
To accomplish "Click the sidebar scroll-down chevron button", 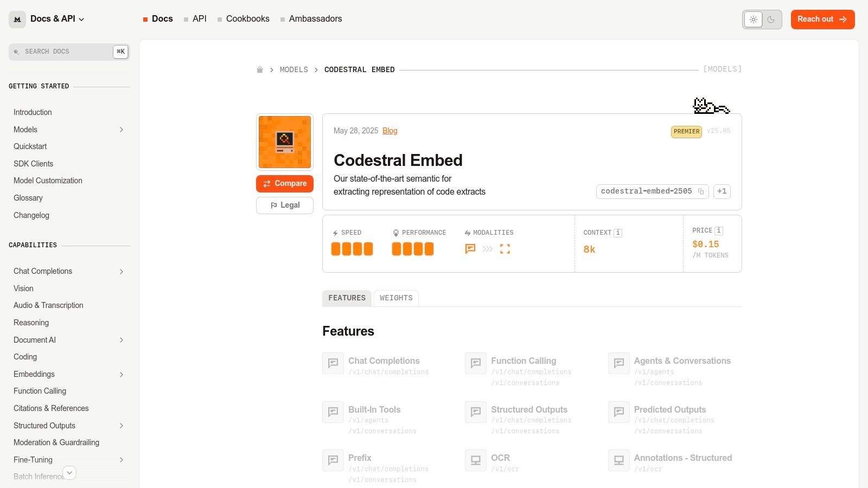I will [69, 473].
